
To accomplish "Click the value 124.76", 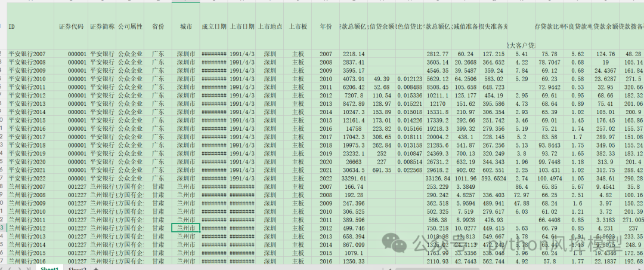I will coord(605,54).
